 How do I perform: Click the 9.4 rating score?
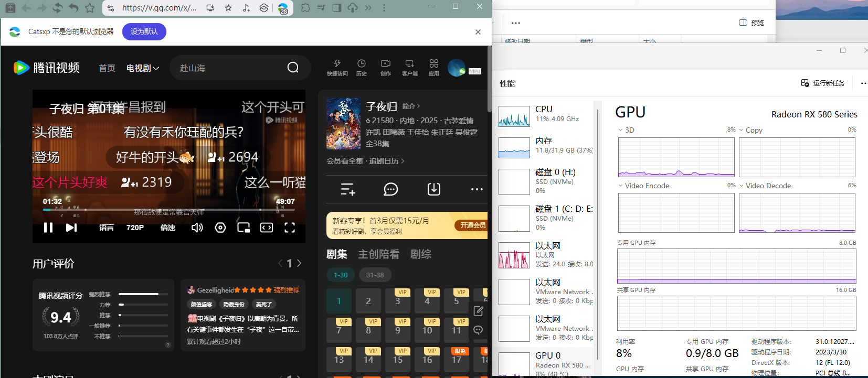pos(61,317)
